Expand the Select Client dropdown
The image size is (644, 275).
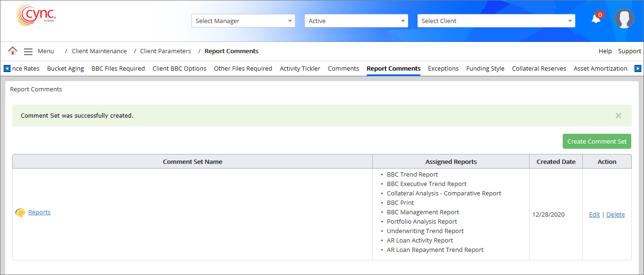click(496, 21)
